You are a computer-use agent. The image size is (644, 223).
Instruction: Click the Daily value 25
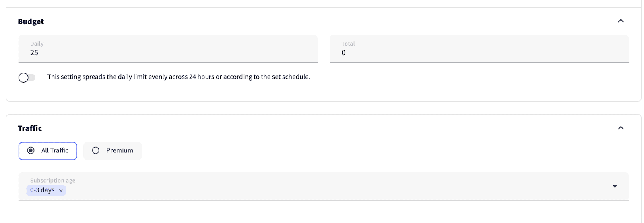tap(34, 53)
